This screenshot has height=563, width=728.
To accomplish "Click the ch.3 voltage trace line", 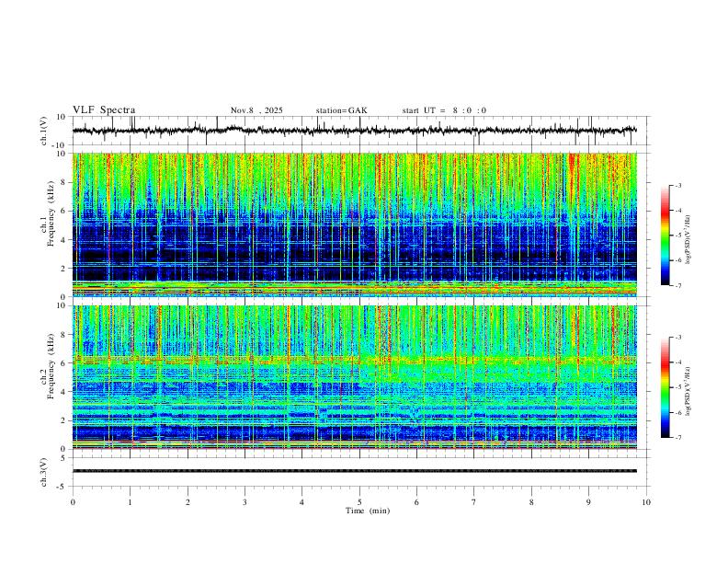I will coord(354,471).
